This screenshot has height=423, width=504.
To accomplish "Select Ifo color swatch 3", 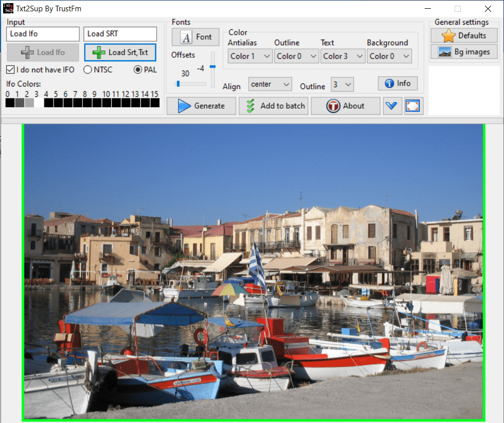I will (39, 103).
